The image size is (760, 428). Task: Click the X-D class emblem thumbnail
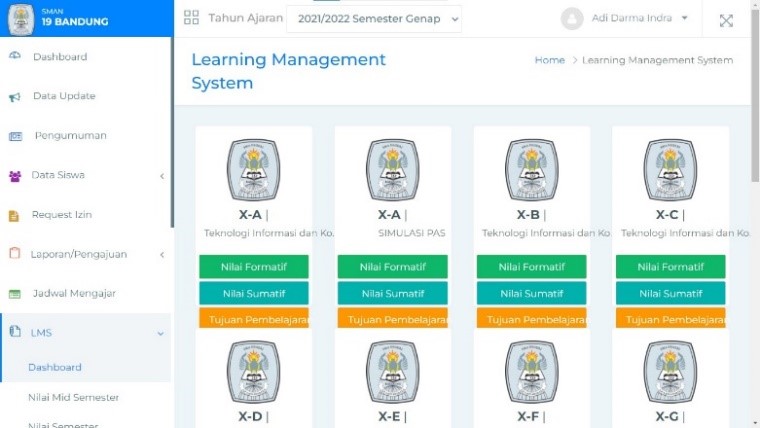253,372
